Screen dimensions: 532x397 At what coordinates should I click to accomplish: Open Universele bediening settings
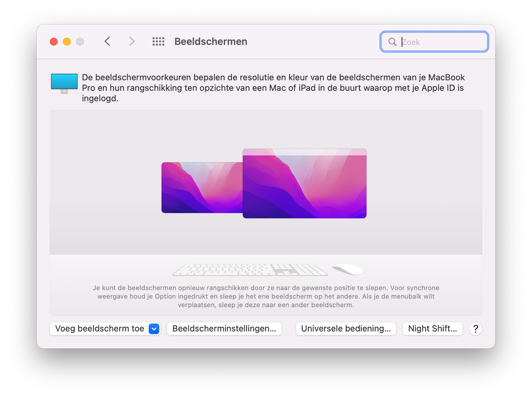click(346, 329)
